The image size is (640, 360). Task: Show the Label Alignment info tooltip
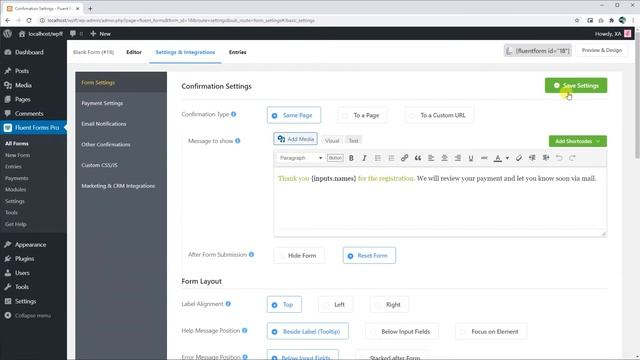[x=228, y=304]
